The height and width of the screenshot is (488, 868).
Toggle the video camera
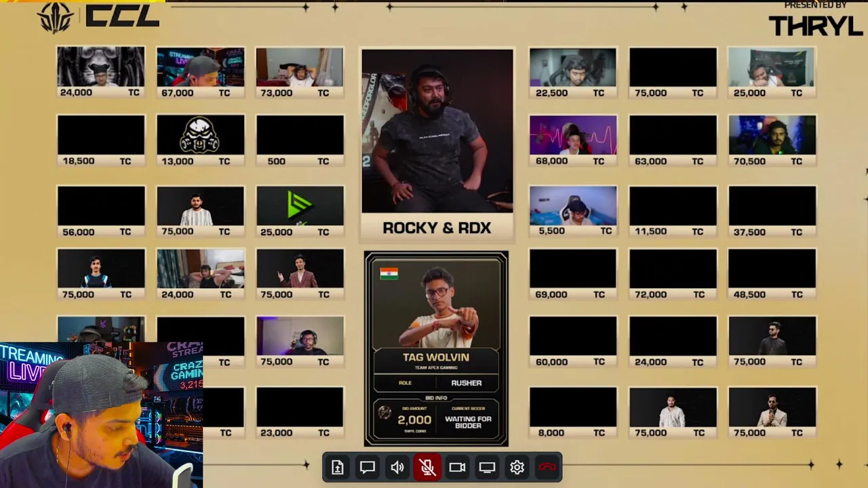pyautogui.click(x=457, y=467)
